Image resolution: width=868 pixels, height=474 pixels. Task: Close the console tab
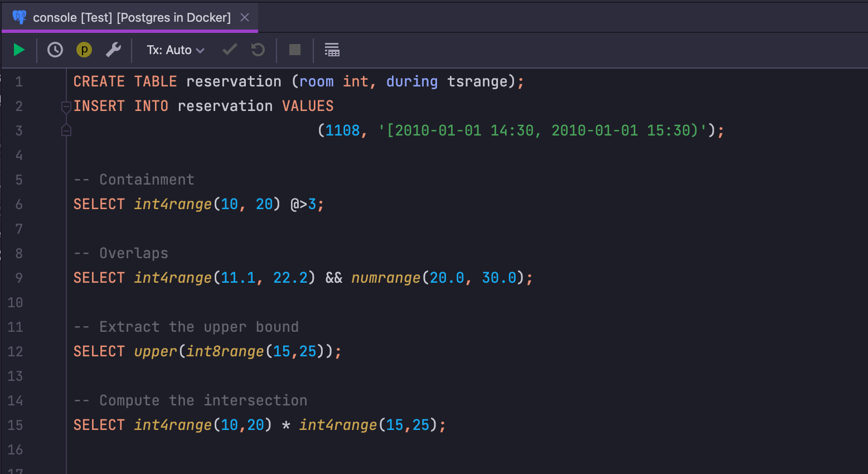point(245,18)
